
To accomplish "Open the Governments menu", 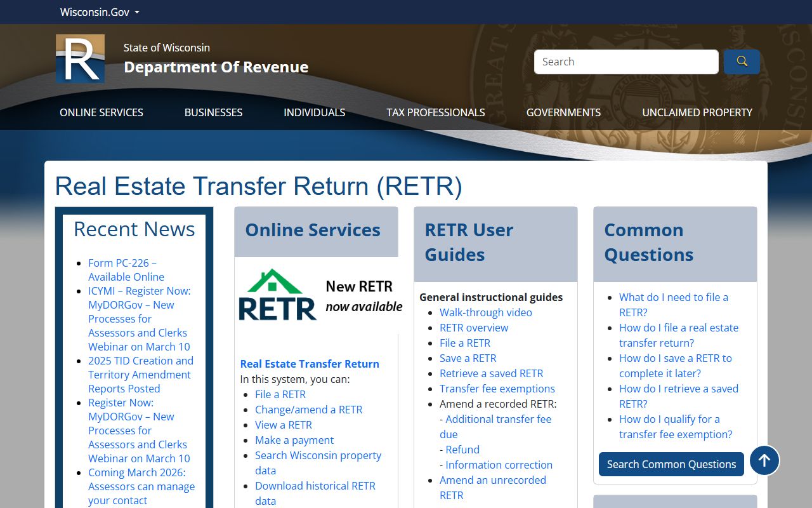I will pyautogui.click(x=563, y=112).
